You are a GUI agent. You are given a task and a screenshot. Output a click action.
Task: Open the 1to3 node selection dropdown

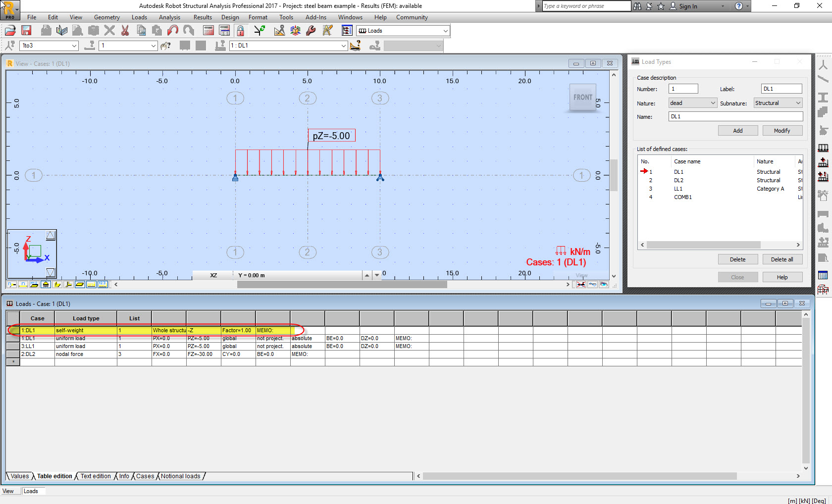[x=74, y=46]
